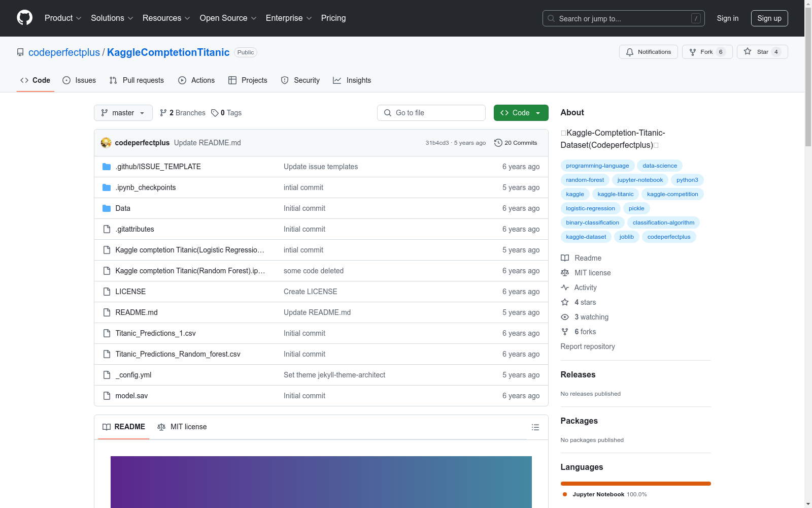Open the Projects tab

[248, 80]
